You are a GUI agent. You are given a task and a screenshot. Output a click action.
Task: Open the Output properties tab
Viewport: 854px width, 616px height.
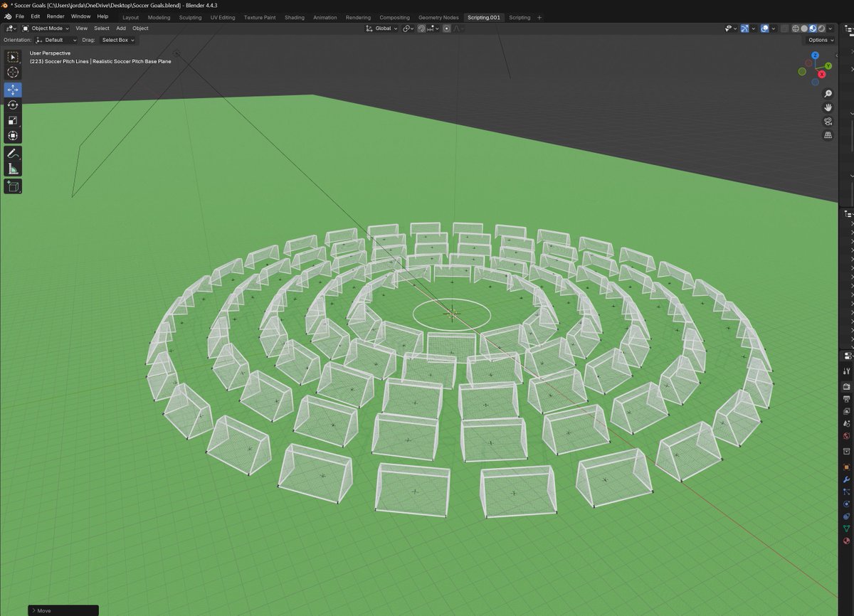[847, 398]
